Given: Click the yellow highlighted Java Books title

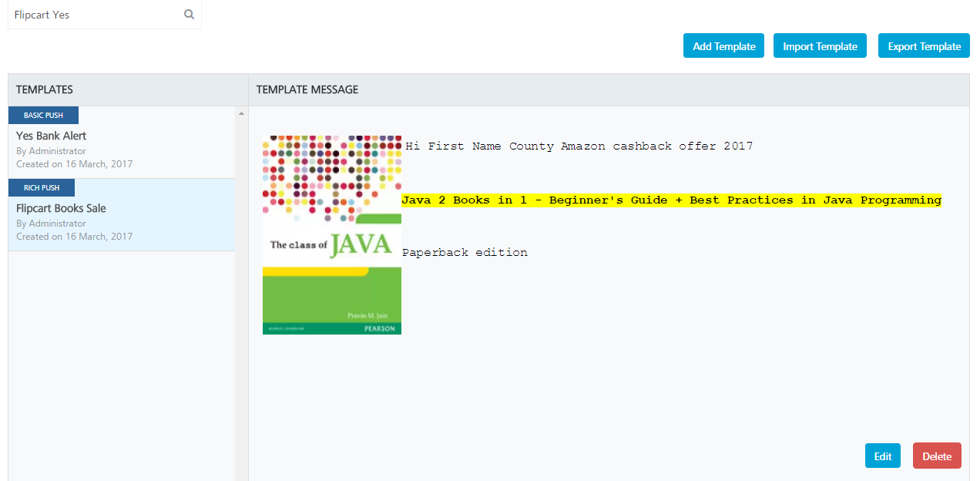Looking at the screenshot, I should pos(671,200).
